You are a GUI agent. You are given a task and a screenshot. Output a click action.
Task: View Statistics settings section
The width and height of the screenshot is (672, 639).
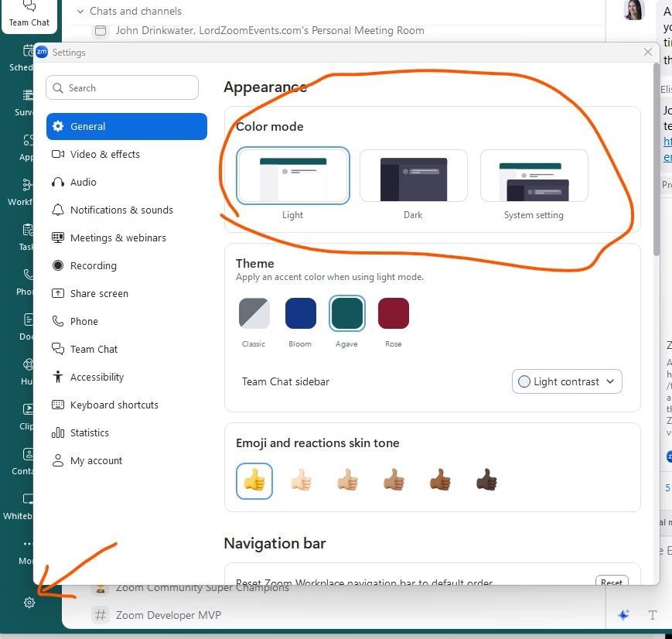(126, 433)
